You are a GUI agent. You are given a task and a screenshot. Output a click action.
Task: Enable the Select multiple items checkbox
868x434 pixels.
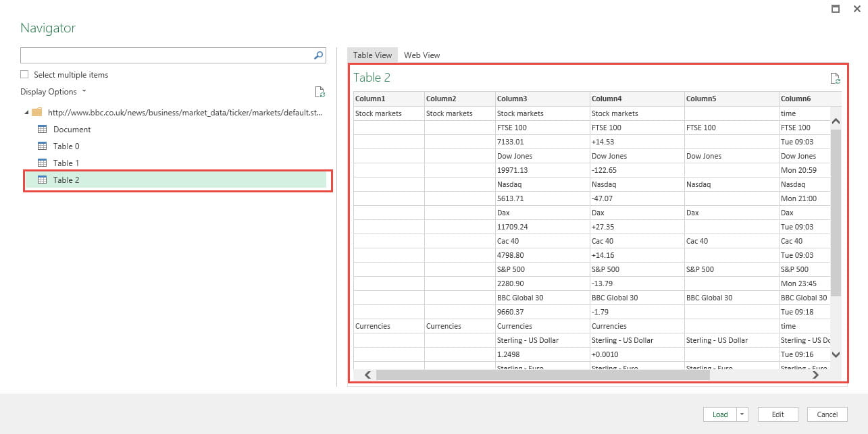pos(25,75)
